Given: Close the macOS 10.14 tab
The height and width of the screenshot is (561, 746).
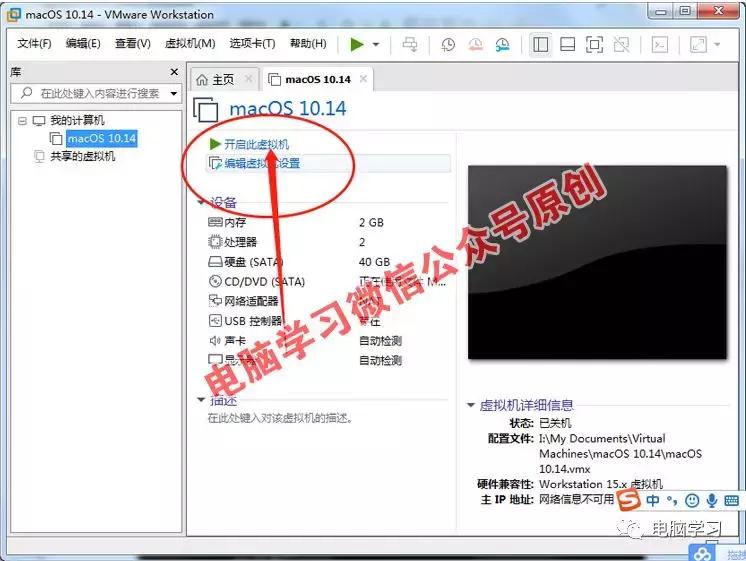Looking at the screenshot, I should 363,79.
